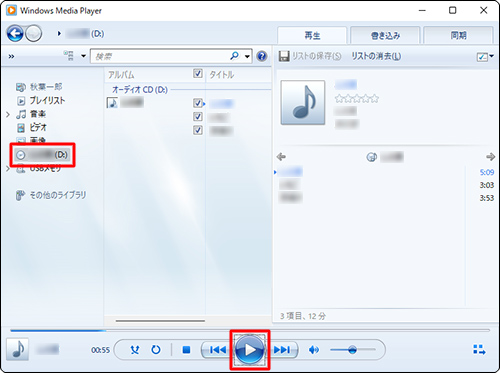Viewport: 500px width, 373px height.
Task: Click the horizontal scrollbar under track list
Action: [160, 321]
